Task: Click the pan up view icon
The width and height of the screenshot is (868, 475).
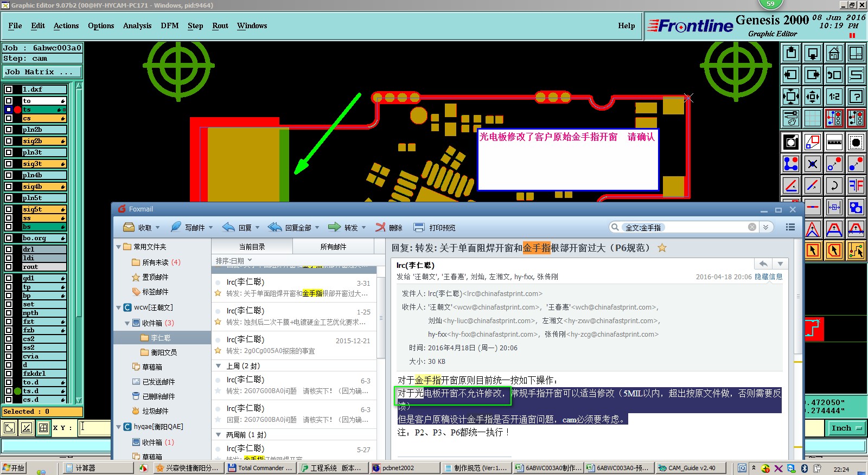Action: 791,53
